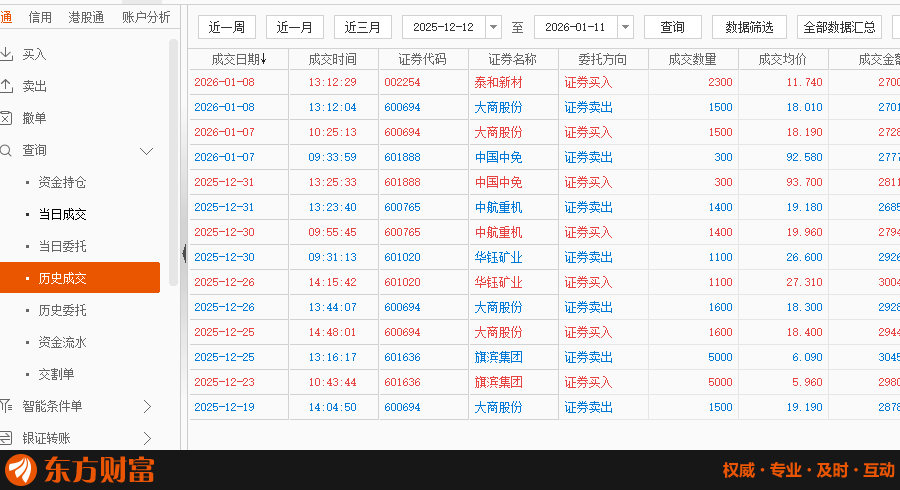Screen dimensions: 900x490
Task: Click the 近一周 quick range button
Action: 227,28
